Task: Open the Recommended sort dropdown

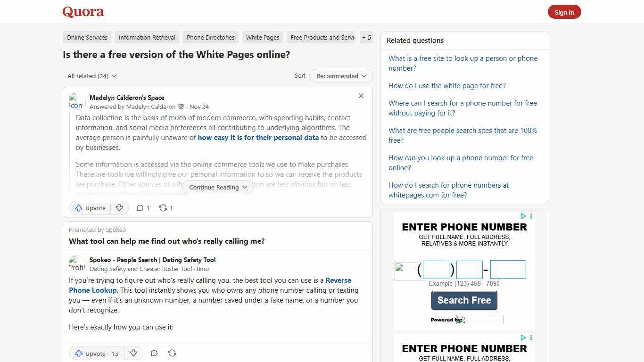Action: click(340, 76)
